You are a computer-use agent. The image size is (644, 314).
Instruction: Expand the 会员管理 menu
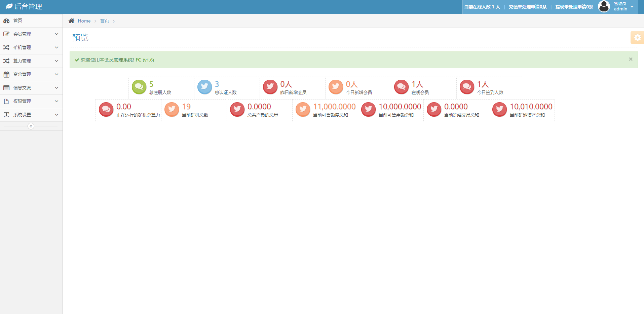pos(31,34)
